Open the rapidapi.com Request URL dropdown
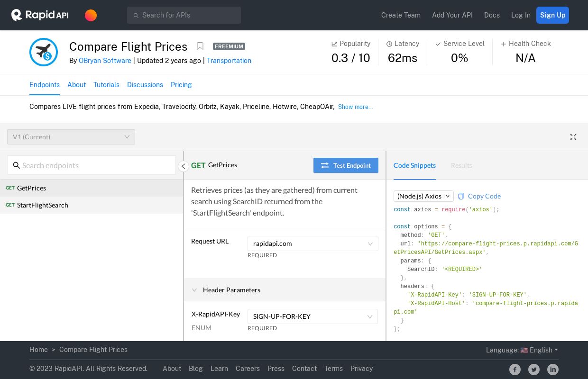Screen dimensions: 588x379 click(x=313, y=244)
